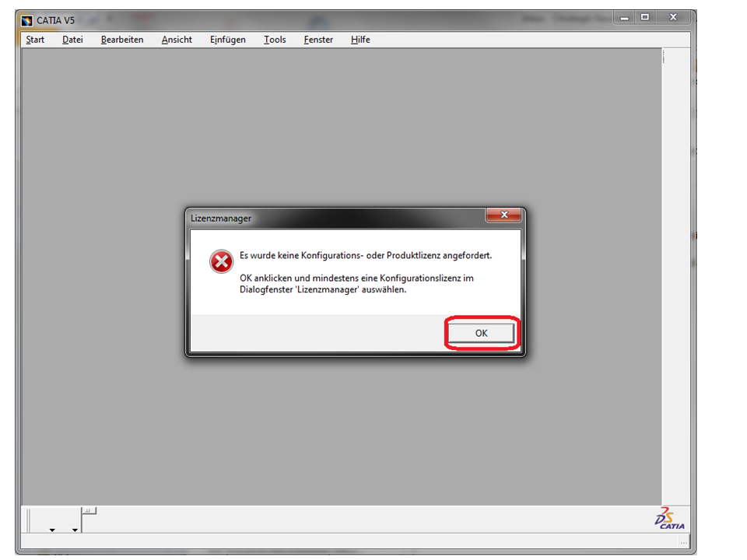Expand the left toolbar dropdown arrow at bottom
747x560 pixels.
coord(52,530)
